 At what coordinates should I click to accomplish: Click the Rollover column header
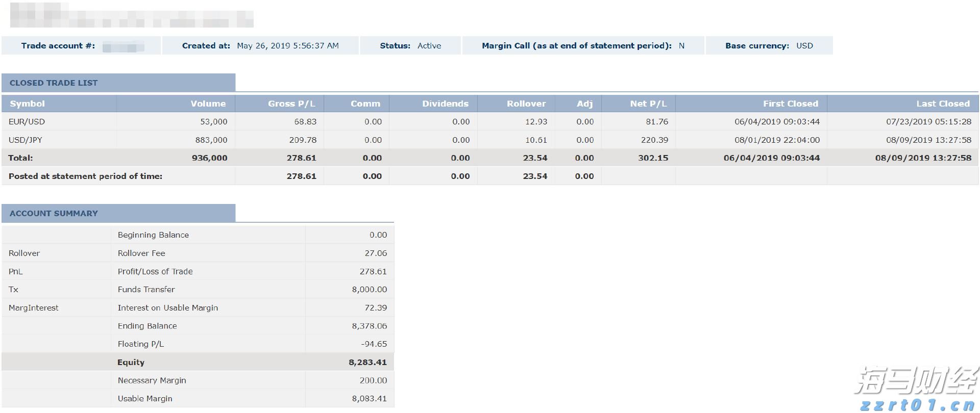click(x=526, y=104)
